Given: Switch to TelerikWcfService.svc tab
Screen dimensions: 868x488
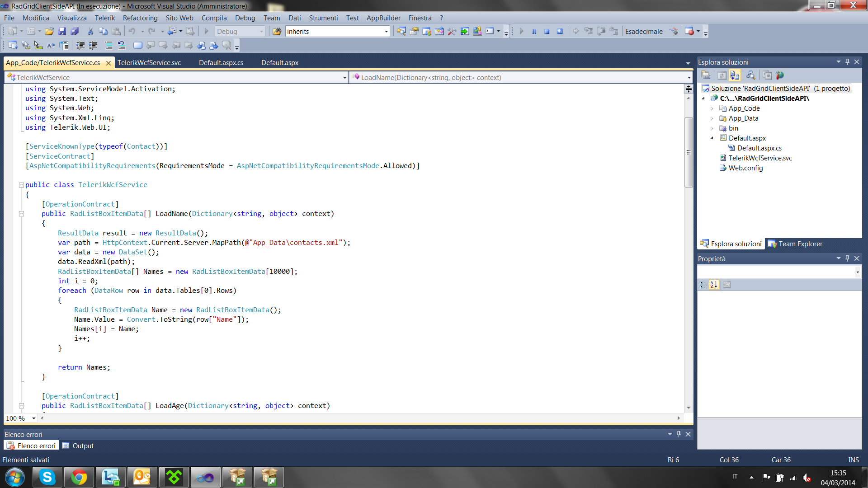Looking at the screenshot, I should [149, 63].
